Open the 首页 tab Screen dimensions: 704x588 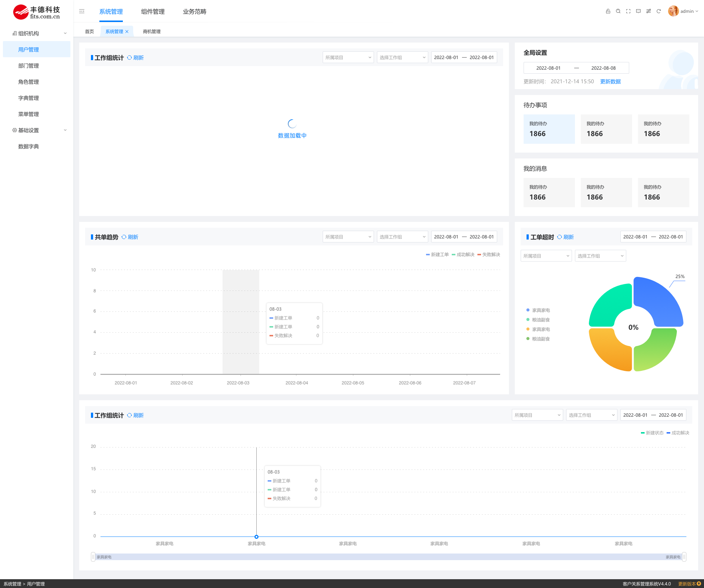click(x=89, y=32)
